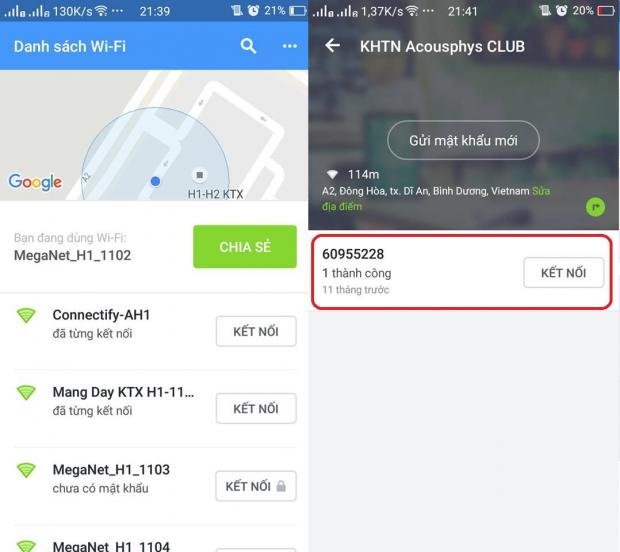Open search in Danh sách Wi-Fi header
620x552 pixels.
[248, 46]
